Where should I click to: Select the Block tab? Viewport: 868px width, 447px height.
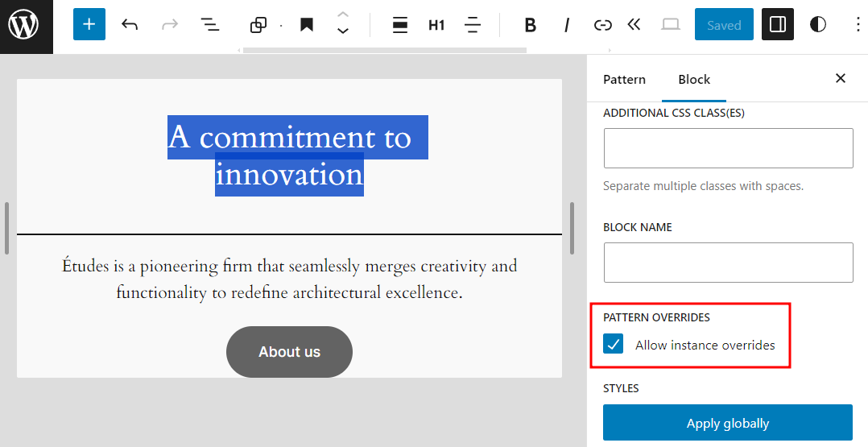click(694, 79)
